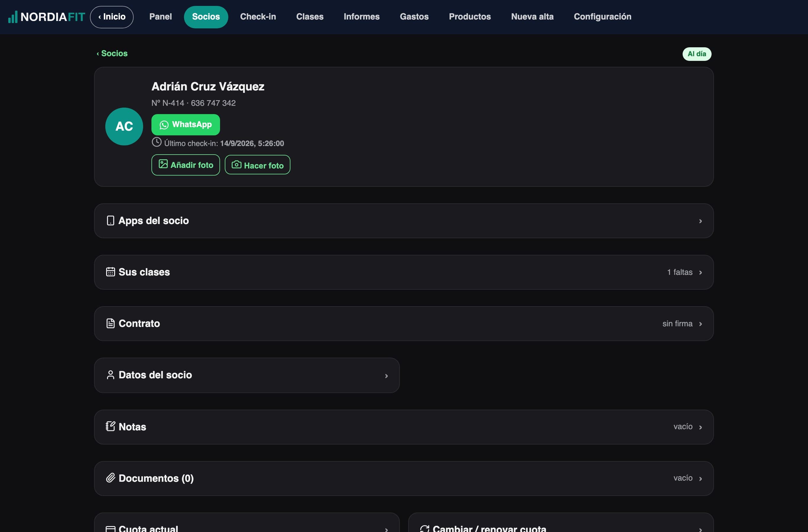
Task: Click the calendar icon beside Sus clases
Action: (x=110, y=272)
